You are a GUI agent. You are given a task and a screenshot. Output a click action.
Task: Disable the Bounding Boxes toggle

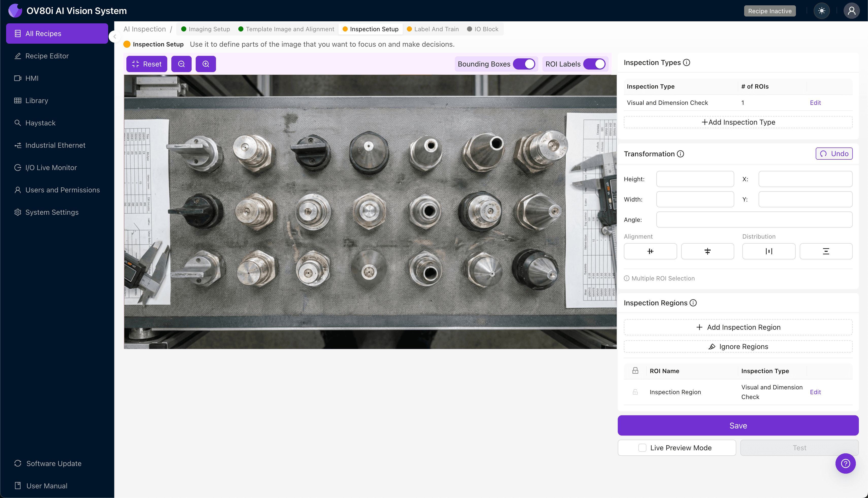pyautogui.click(x=524, y=64)
